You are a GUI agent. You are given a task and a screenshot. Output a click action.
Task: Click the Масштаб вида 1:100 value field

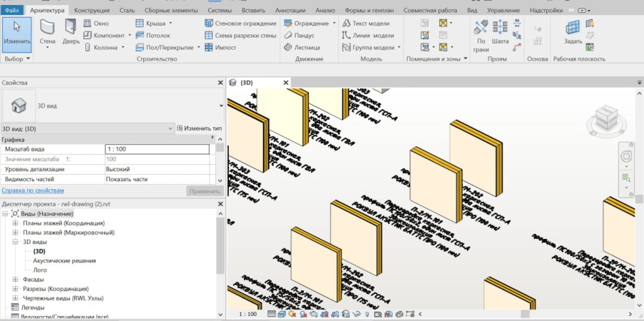157,149
